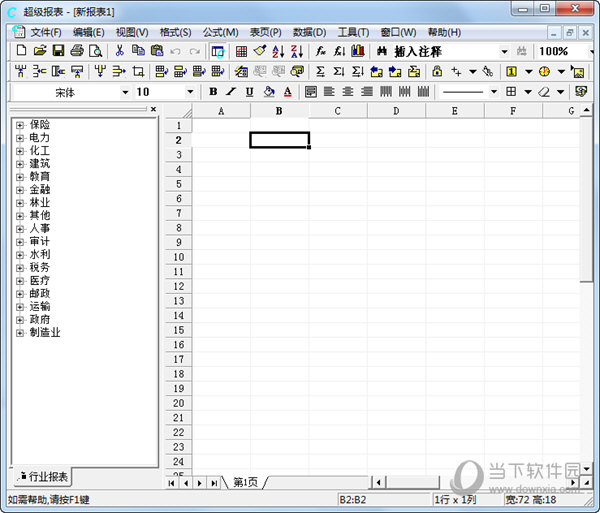This screenshot has height=513, width=600.
Task: Sort ascending with the A-Z icon
Action: (x=278, y=51)
